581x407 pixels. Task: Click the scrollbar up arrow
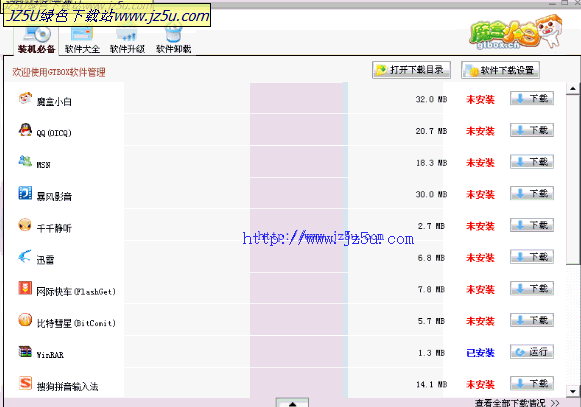[x=573, y=89]
